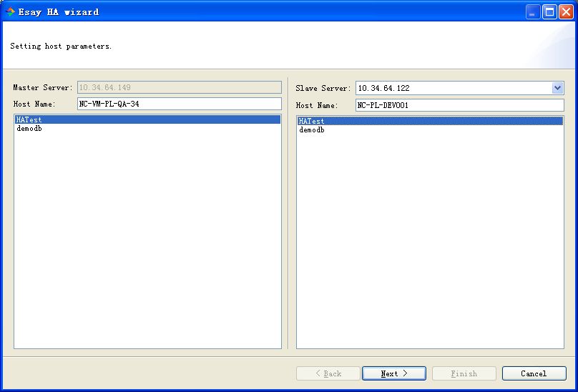Image resolution: width=578 pixels, height=392 pixels.
Task: Minimize the Esay HA wizard window
Action: coord(534,11)
